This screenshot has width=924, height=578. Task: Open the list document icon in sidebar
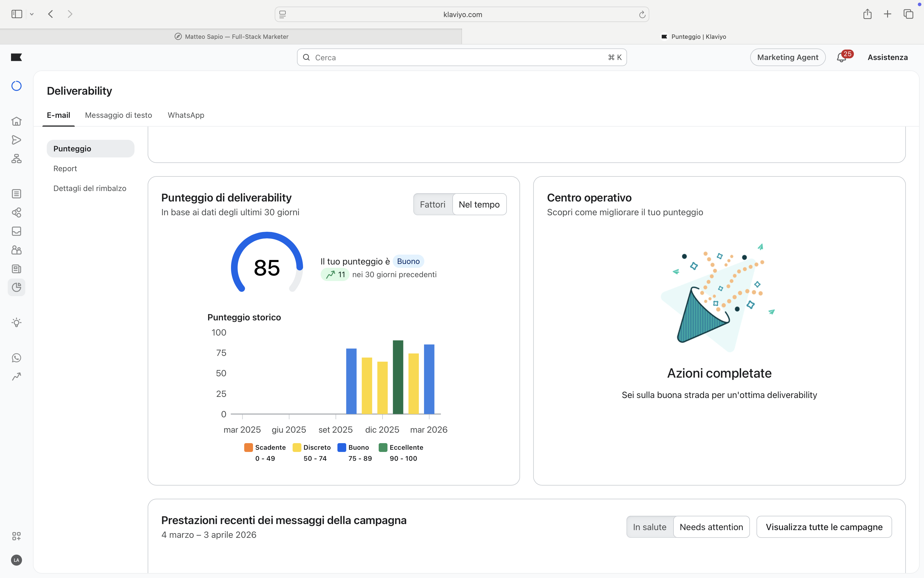[16, 194]
